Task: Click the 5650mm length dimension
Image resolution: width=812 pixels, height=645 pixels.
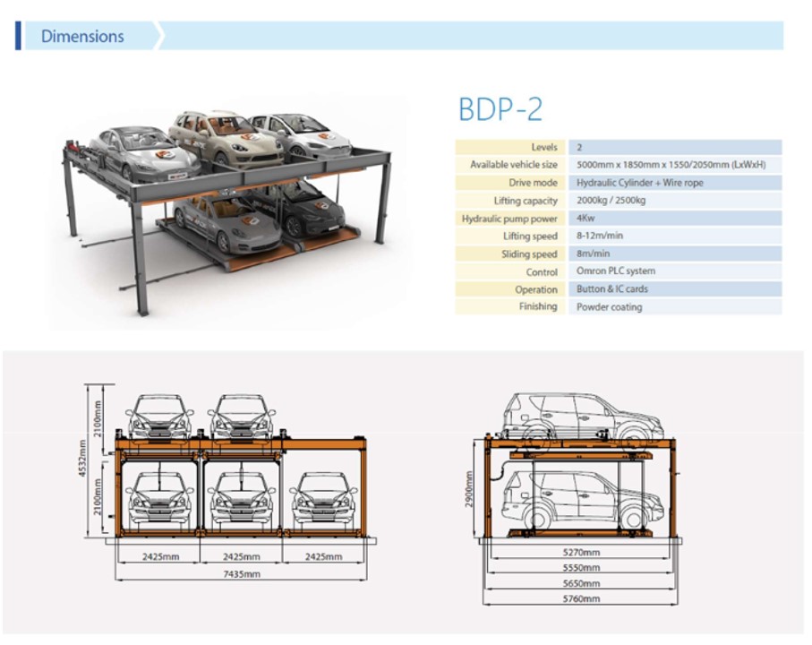Action: pyautogui.click(x=581, y=583)
